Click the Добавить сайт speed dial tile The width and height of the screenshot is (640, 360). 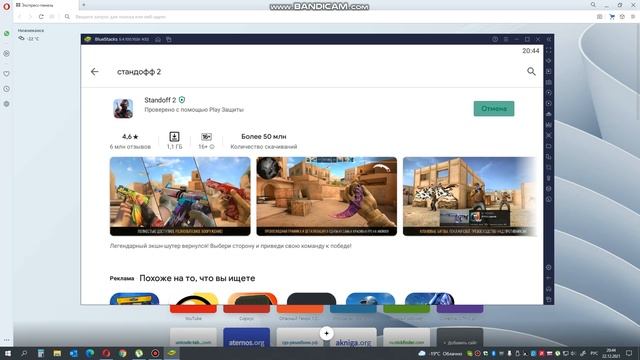click(x=460, y=338)
